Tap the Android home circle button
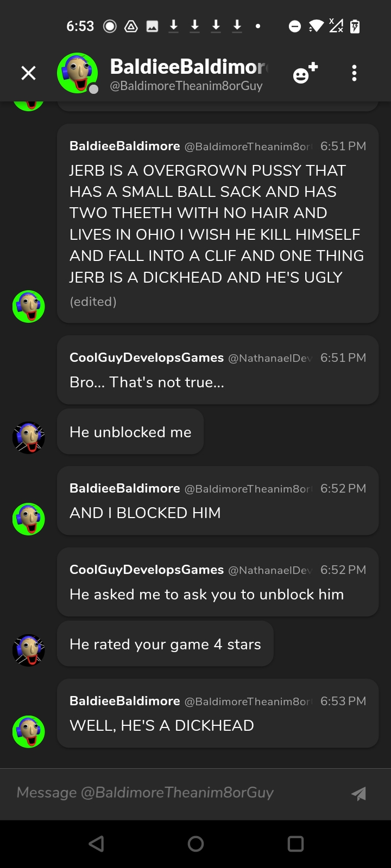This screenshot has width=391, height=868. [x=195, y=844]
